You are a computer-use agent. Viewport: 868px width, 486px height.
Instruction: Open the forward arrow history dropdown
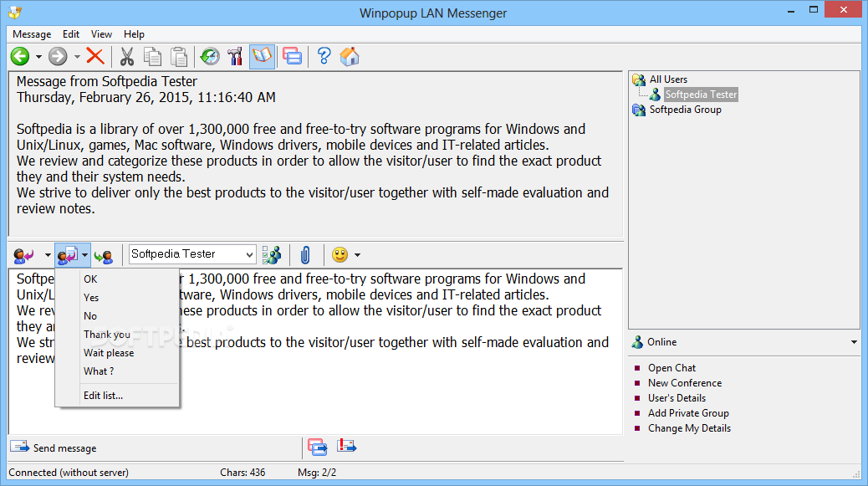click(x=77, y=56)
